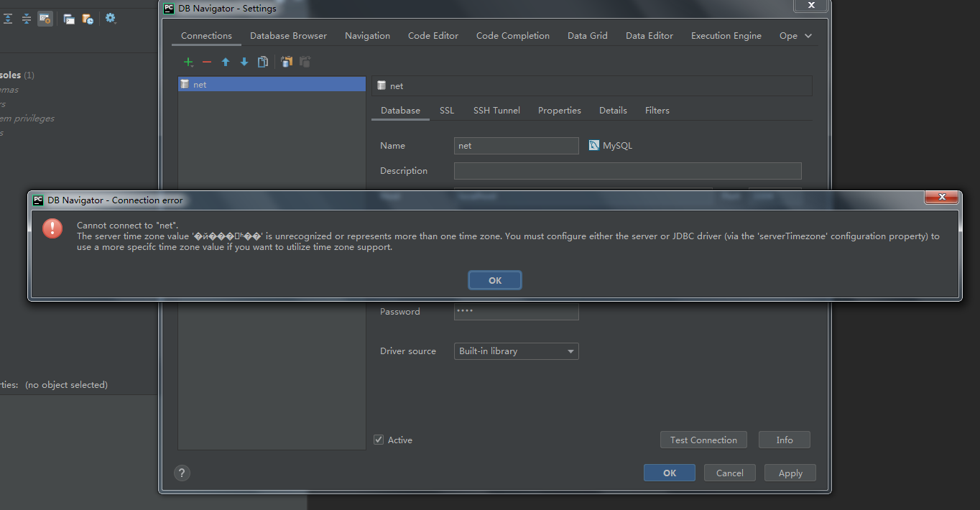Copy connection configuration to clipboard
Image resolution: width=980 pixels, height=510 pixels.
click(x=287, y=62)
